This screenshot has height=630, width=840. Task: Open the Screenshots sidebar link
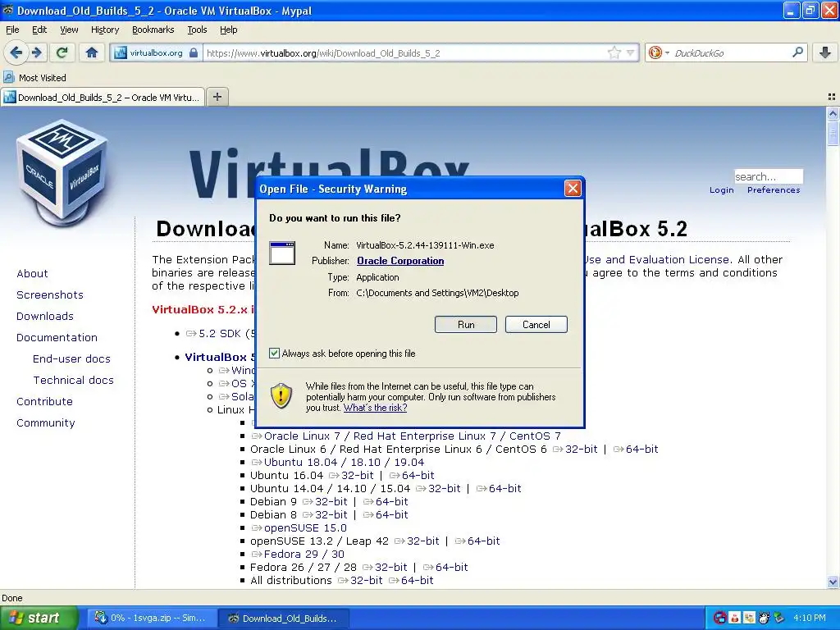[50, 295]
